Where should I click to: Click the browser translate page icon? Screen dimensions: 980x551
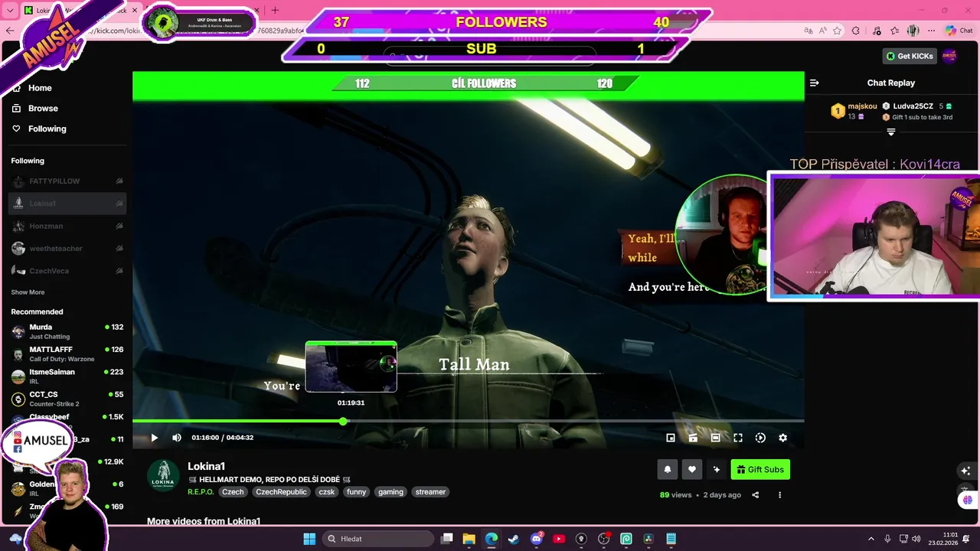808,31
